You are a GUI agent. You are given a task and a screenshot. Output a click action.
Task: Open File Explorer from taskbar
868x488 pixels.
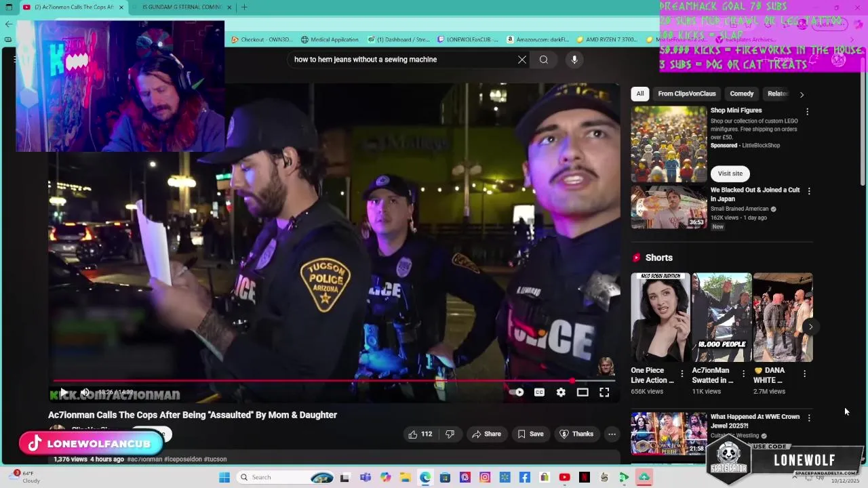406,477
